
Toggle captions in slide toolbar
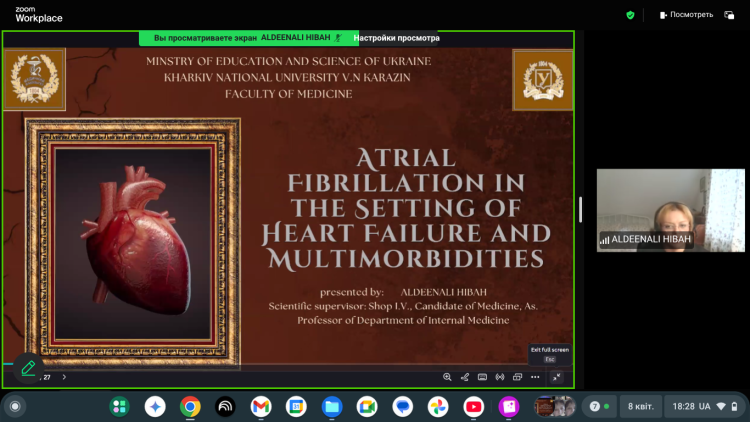pyautogui.click(x=482, y=377)
